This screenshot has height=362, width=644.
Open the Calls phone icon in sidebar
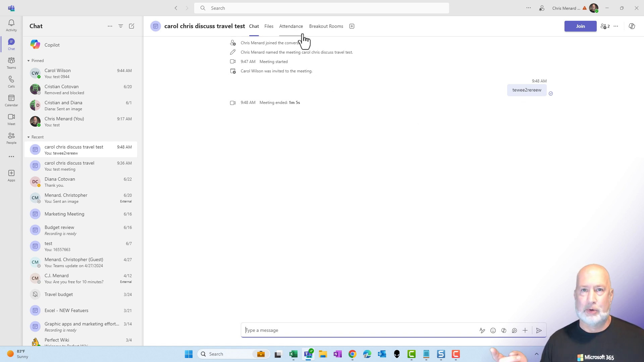point(11,81)
